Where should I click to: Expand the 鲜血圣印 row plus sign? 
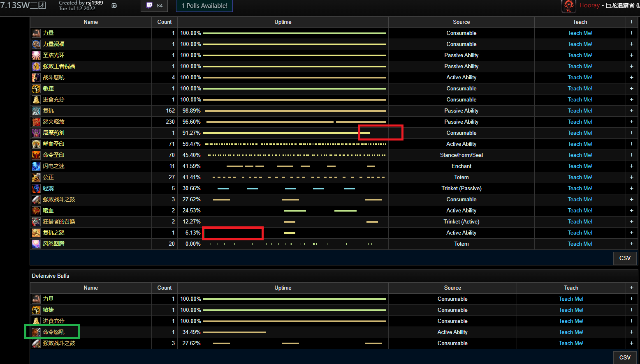[631, 144]
